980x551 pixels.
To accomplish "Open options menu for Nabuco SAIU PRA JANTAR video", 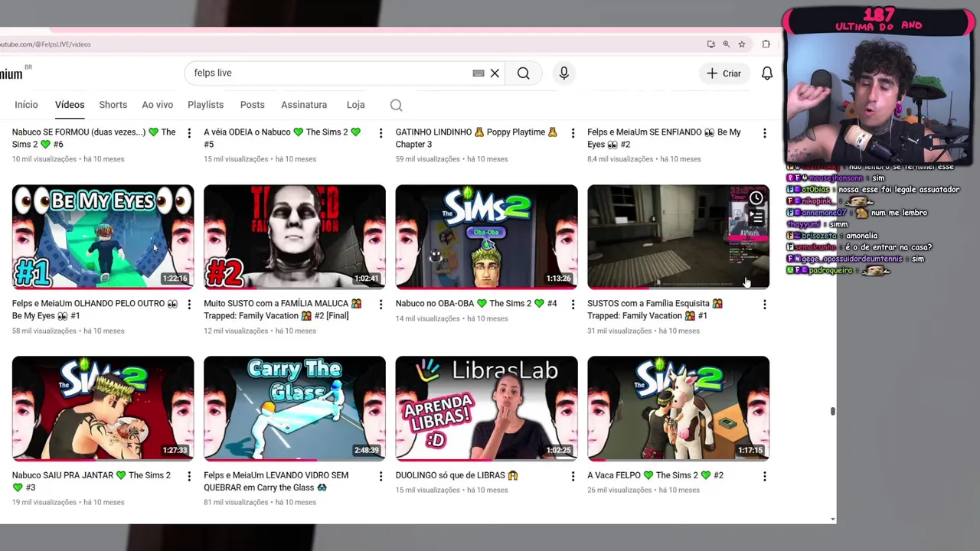I will [189, 476].
